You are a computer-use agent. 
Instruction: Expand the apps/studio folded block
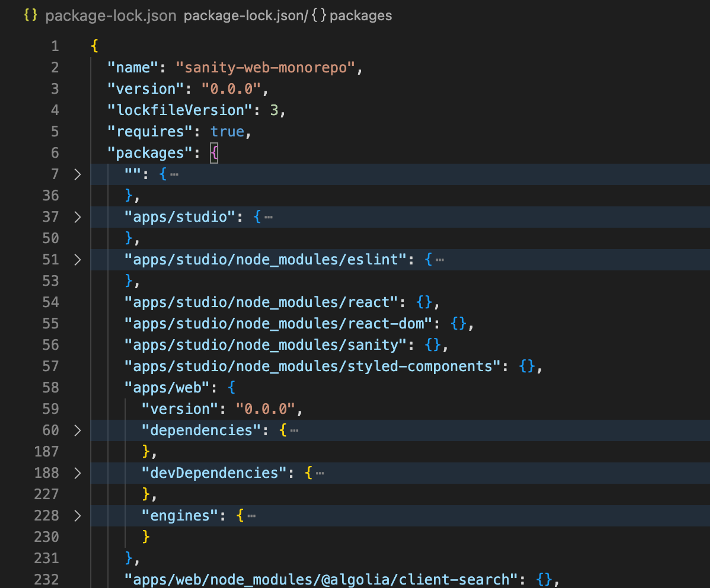tap(77, 217)
